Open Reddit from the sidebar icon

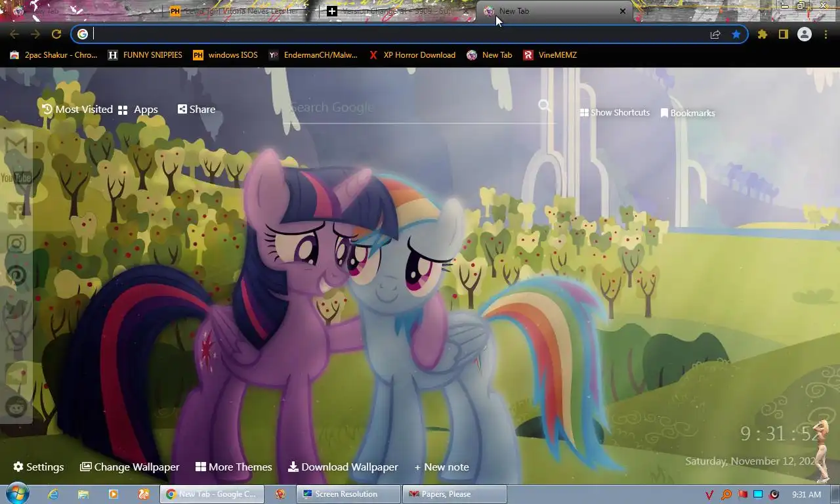pos(16,407)
